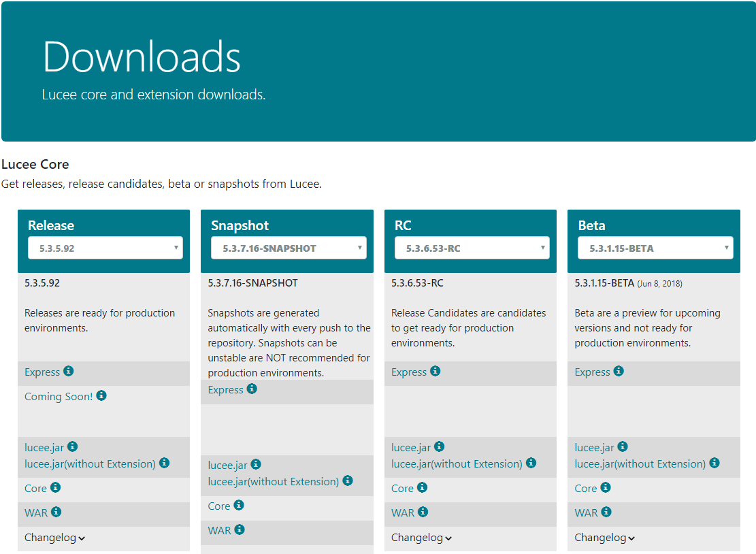Click info icon next to RC lucee.jar
Viewport: 756px width, 554px height.
point(439,446)
